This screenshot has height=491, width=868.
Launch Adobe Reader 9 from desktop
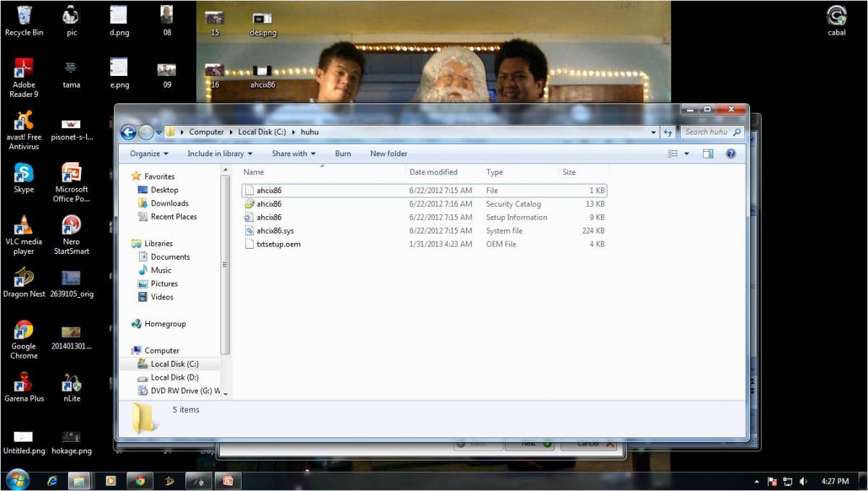[x=24, y=77]
